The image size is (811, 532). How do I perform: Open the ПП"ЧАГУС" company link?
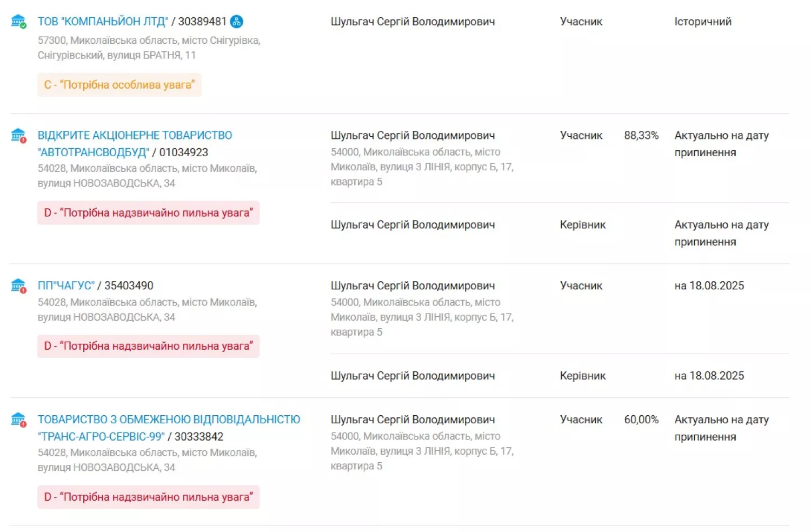(x=66, y=285)
